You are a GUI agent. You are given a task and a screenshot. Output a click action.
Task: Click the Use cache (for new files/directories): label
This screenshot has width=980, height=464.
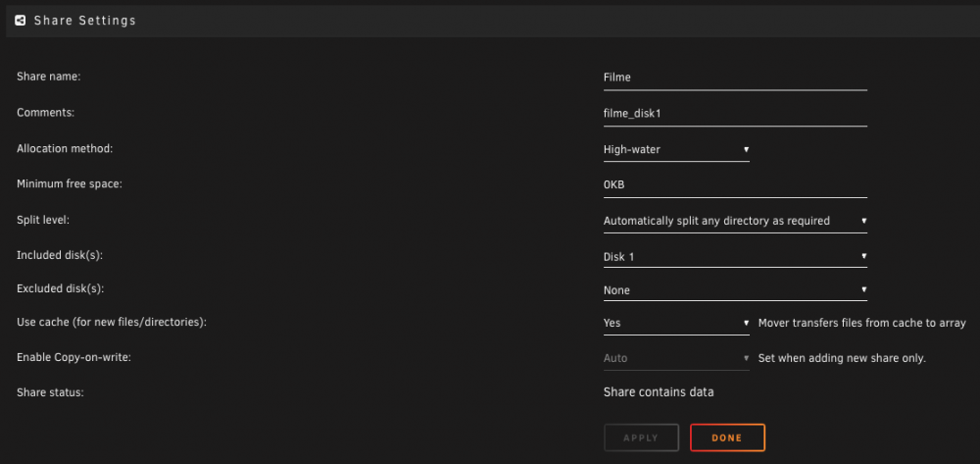[x=112, y=322]
